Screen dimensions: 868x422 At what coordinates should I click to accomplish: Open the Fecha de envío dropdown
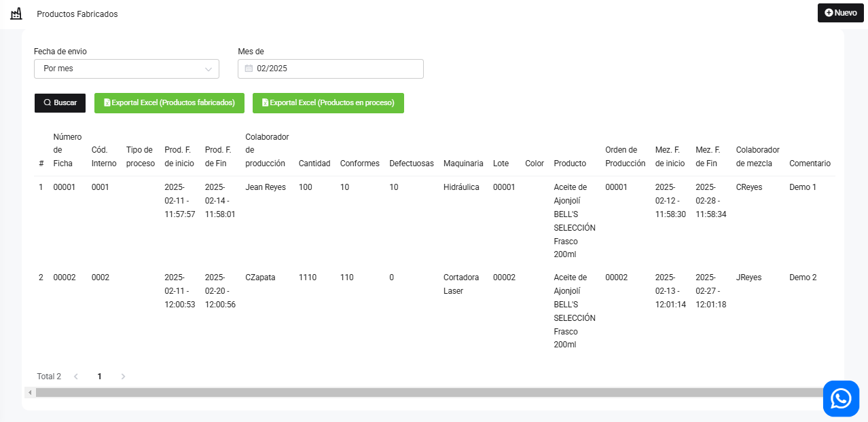click(x=126, y=69)
